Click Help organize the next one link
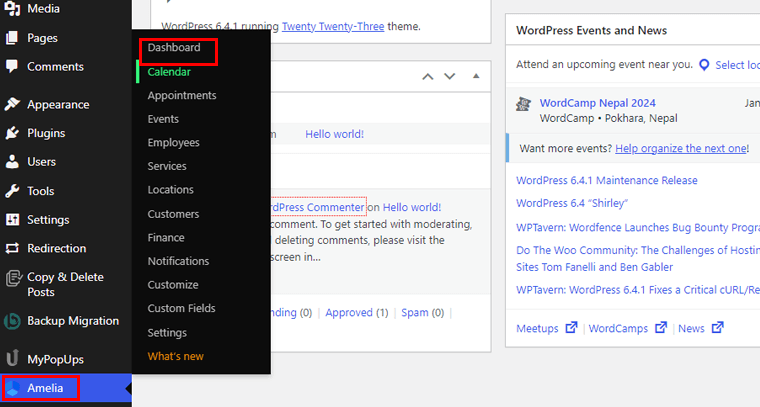 point(681,148)
